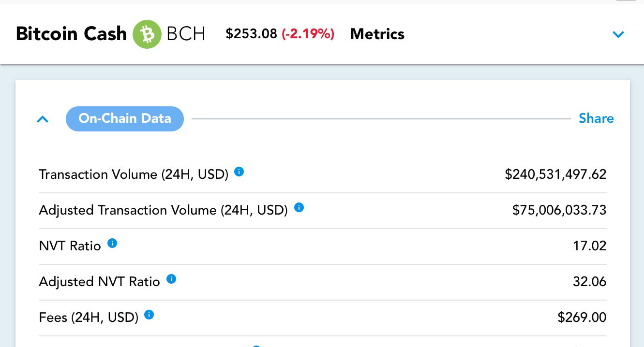Select the Transaction Volume $240,531,497.62 value
The image size is (644, 347).
pos(555,174)
